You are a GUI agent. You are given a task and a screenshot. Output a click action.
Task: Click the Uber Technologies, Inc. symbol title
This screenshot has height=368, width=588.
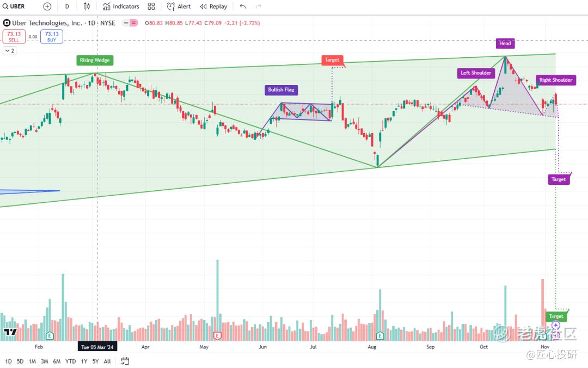pyautogui.click(x=47, y=23)
